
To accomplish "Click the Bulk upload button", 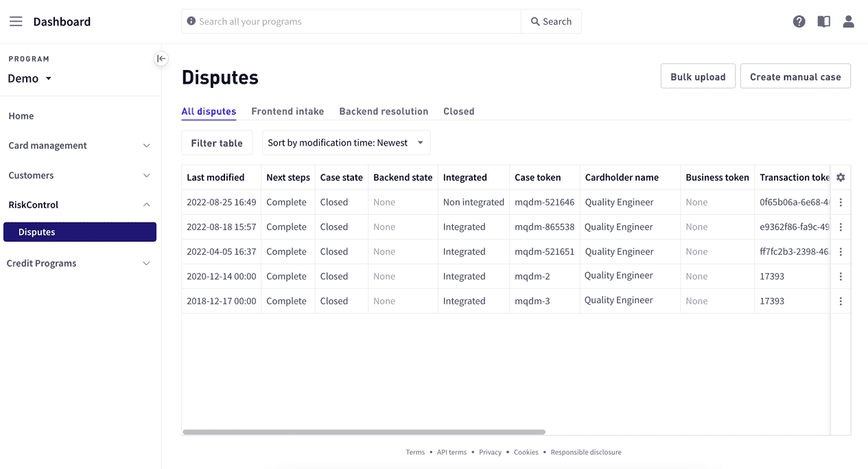I will [x=698, y=76].
